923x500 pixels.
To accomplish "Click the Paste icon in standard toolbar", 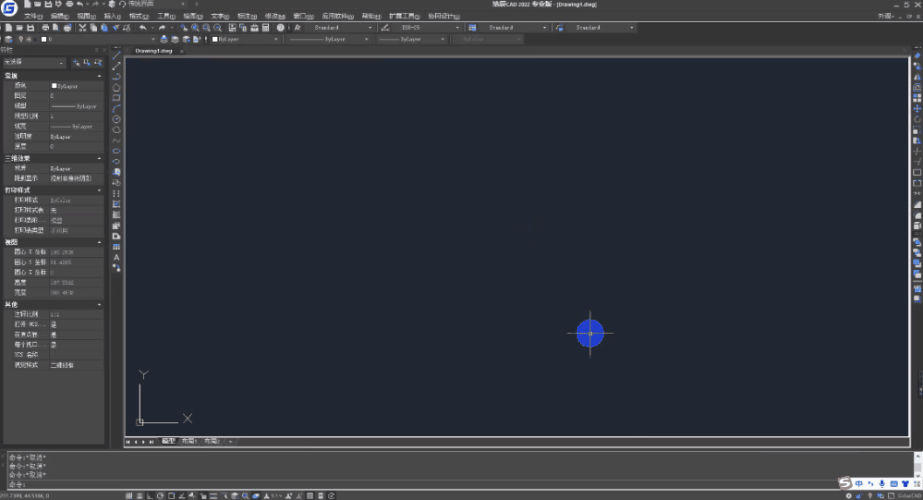I will 104,28.
